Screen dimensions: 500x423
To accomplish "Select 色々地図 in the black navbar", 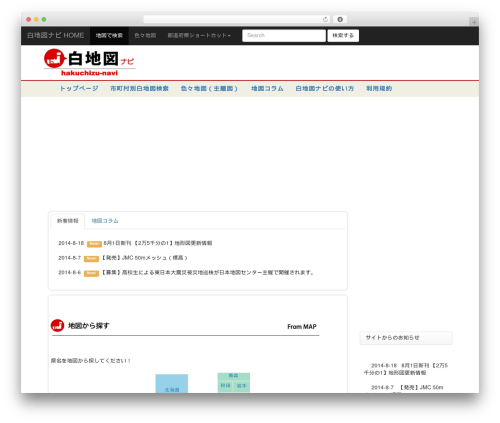I will (145, 35).
